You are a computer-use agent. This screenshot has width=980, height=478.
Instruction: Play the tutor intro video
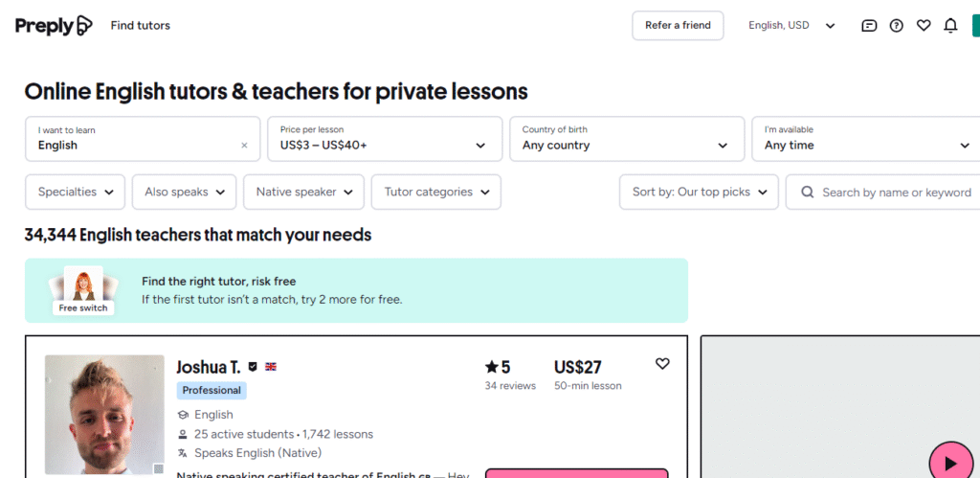pyautogui.click(x=949, y=463)
